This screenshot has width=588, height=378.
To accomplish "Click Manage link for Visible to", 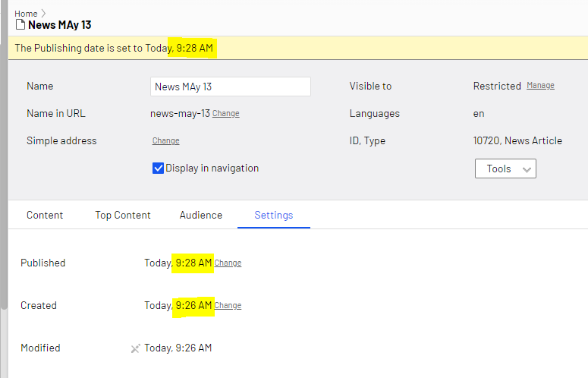I will pyautogui.click(x=540, y=86).
